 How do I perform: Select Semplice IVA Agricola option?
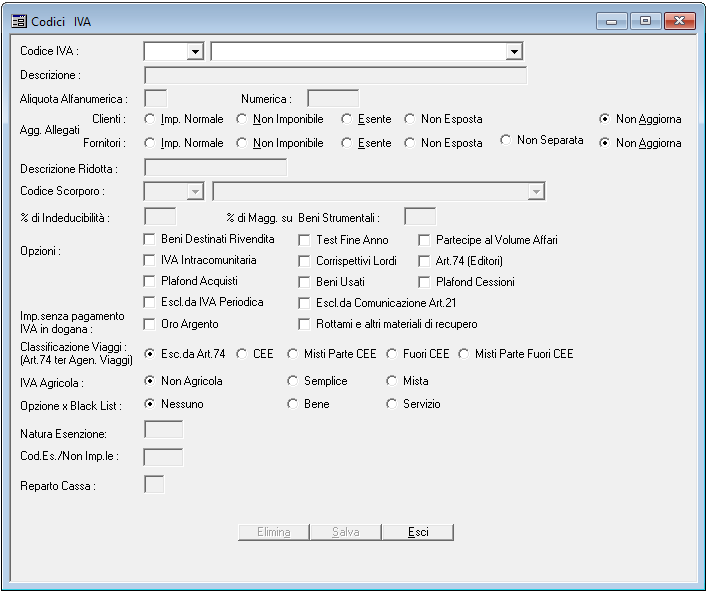(x=292, y=381)
